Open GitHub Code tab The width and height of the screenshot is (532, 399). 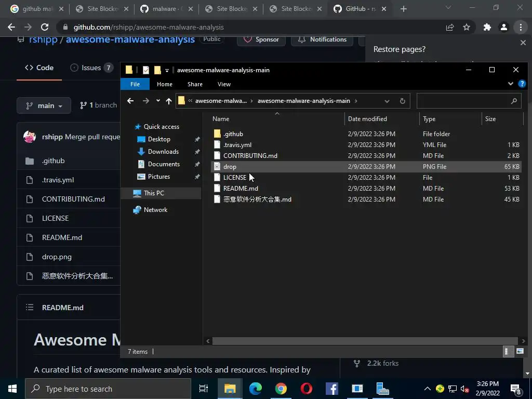(39, 68)
